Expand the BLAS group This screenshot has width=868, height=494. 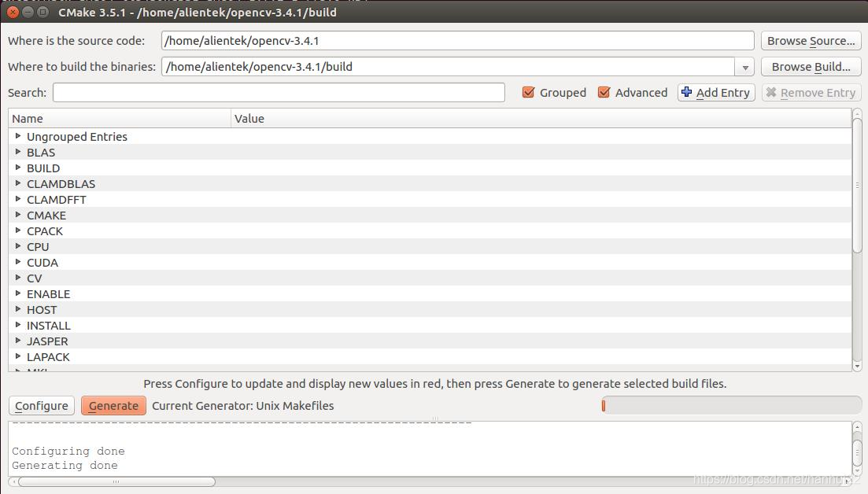pos(18,152)
